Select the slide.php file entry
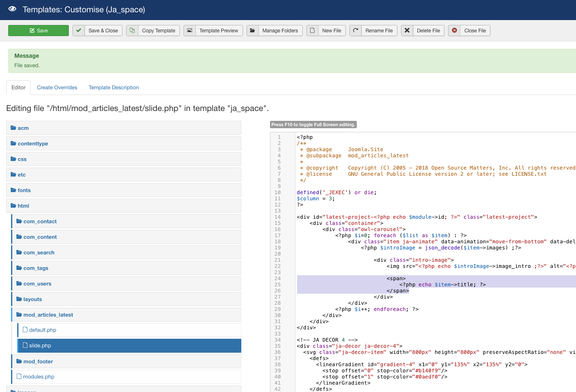576x392 pixels. [40, 346]
